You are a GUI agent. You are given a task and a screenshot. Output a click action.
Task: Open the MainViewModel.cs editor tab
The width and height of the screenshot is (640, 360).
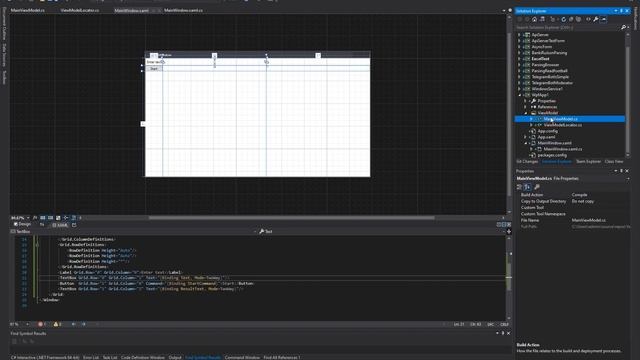(27, 10)
